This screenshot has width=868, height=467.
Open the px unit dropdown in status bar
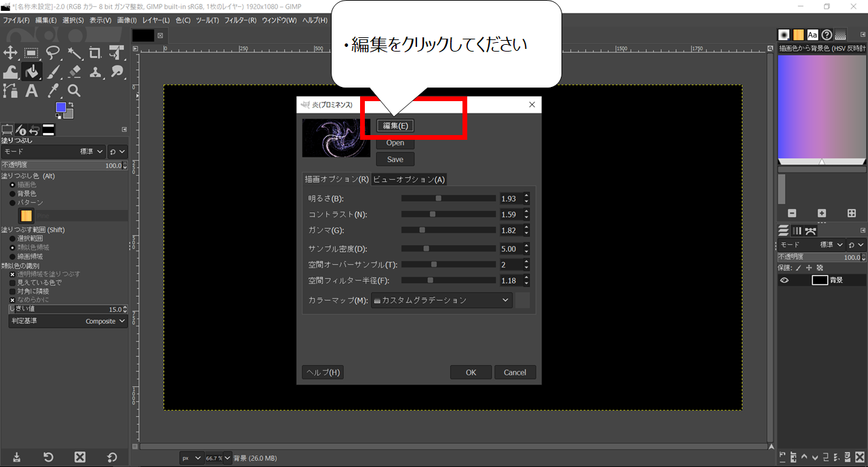click(x=192, y=458)
